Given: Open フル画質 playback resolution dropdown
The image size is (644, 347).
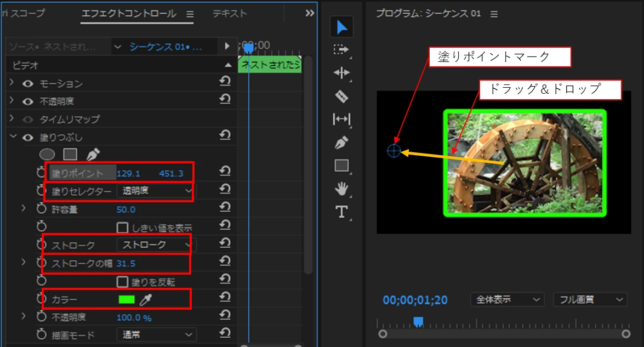Looking at the screenshot, I should point(590,300).
